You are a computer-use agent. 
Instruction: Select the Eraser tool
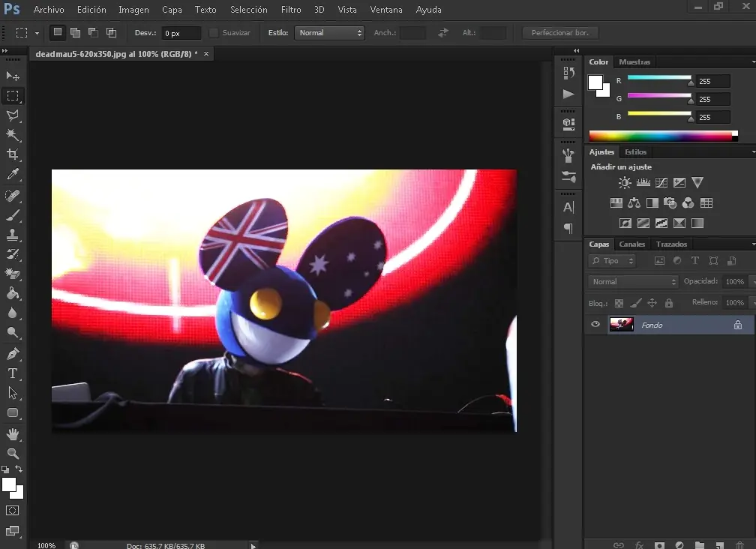[x=13, y=274]
